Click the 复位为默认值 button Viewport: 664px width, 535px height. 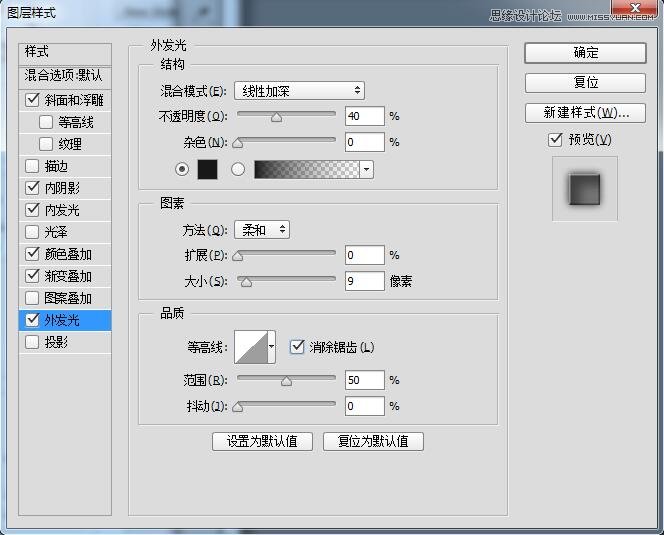point(373,441)
